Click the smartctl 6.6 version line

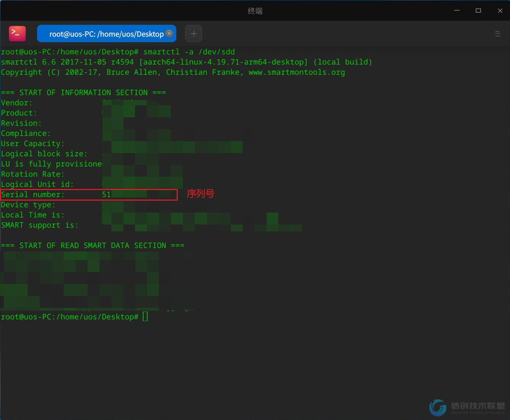click(x=187, y=62)
